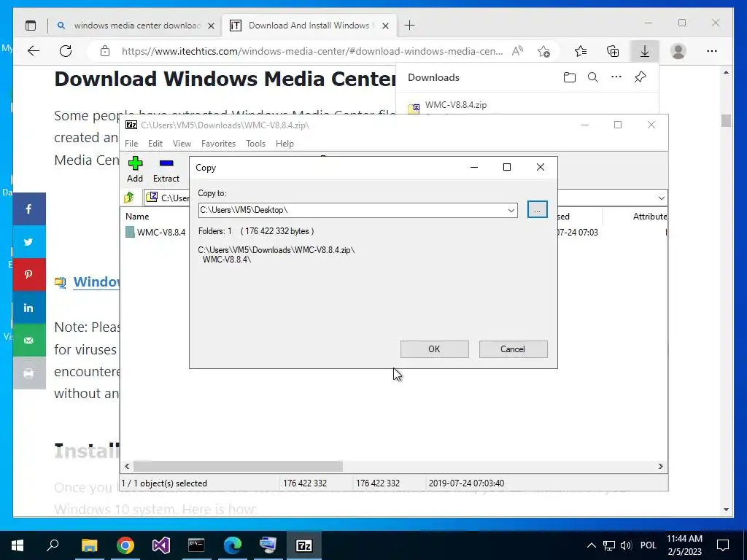
Task: Open taskbar search
Action: click(x=53, y=545)
